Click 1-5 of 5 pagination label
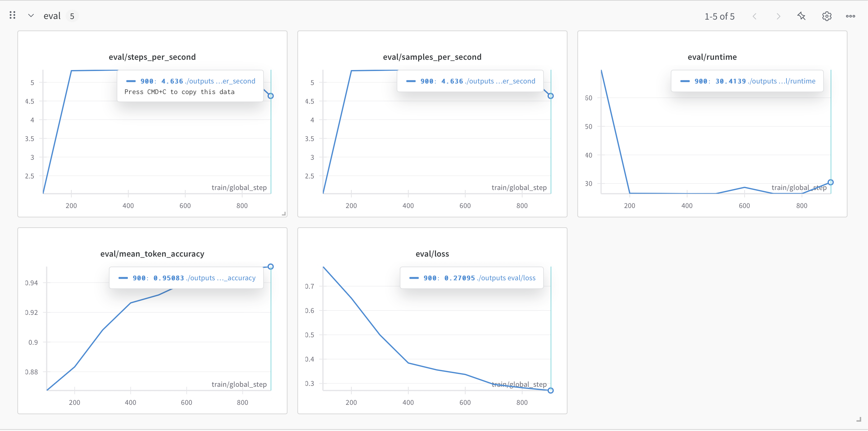Image resolution: width=868 pixels, height=431 pixels. click(x=719, y=16)
